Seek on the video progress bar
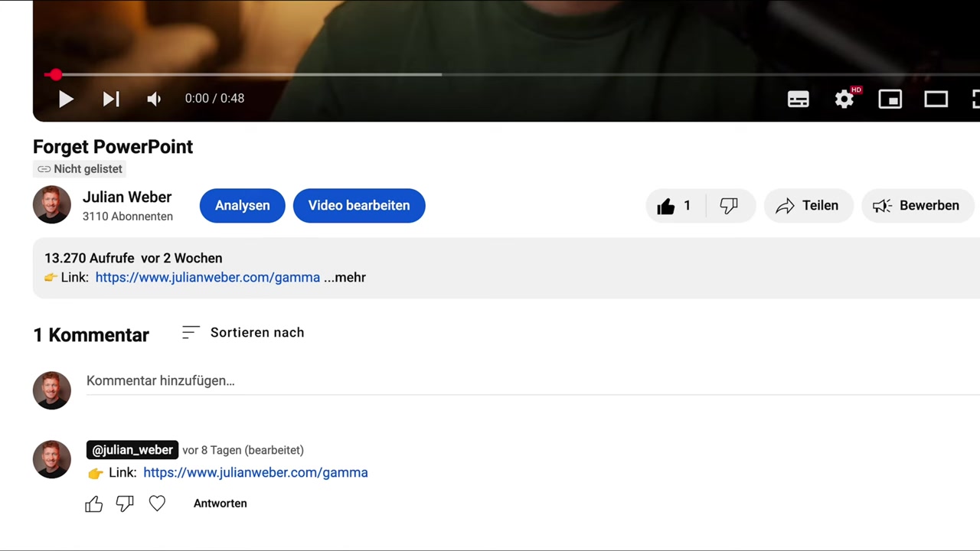Viewport: 980px width, 551px height. click(x=513, y=74)
